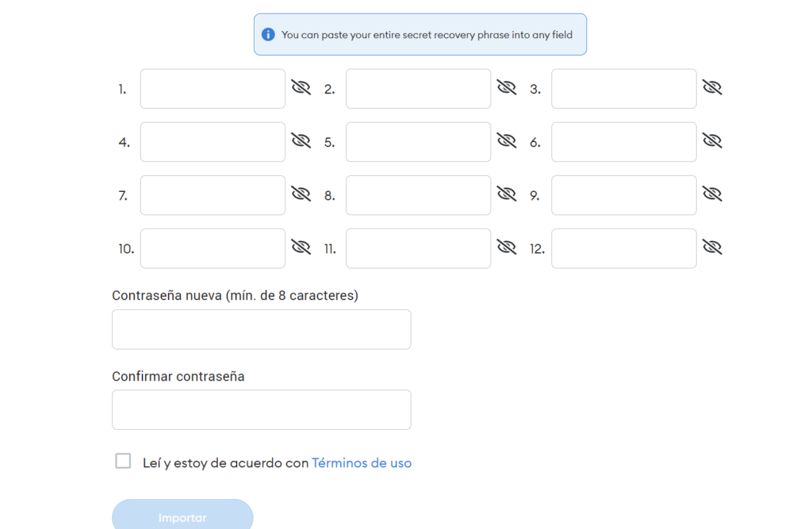
Task: Click the Confirmar contraseña field
Action: 261,409
